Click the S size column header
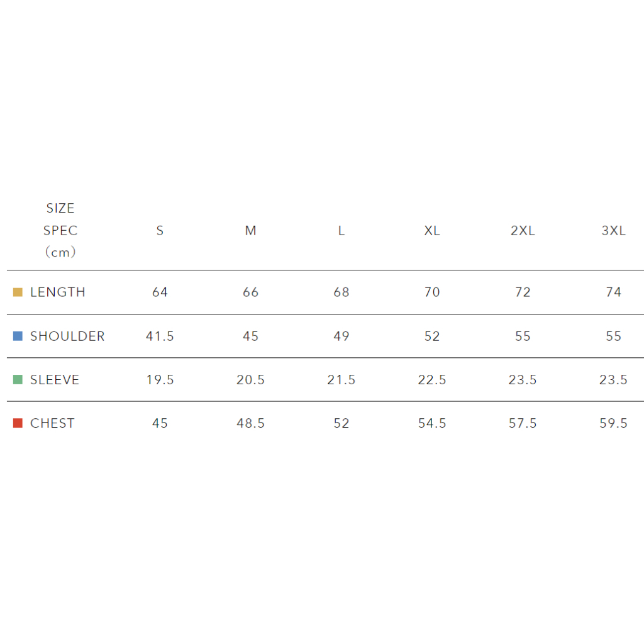Viewport: 644px width, 644px height. 160,231
